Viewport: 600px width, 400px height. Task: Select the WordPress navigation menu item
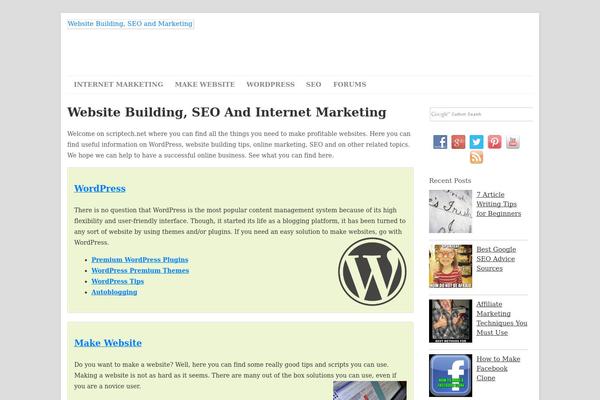point(271,84)
